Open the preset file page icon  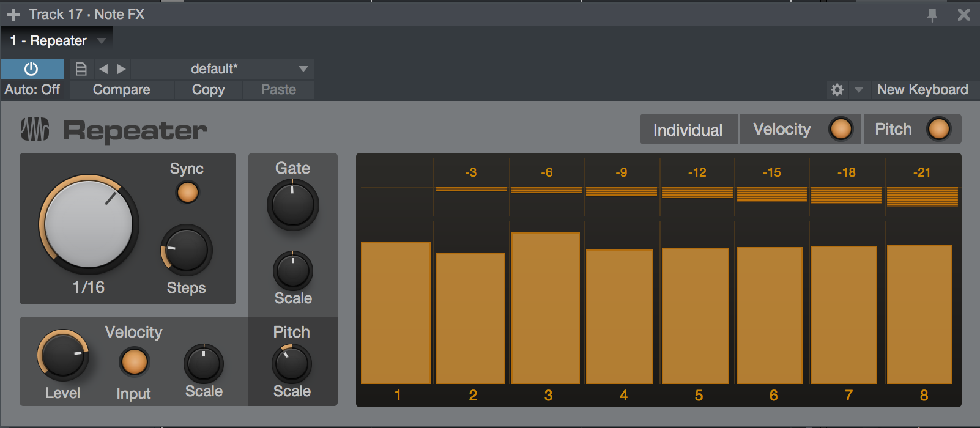(x=81, y=69)
